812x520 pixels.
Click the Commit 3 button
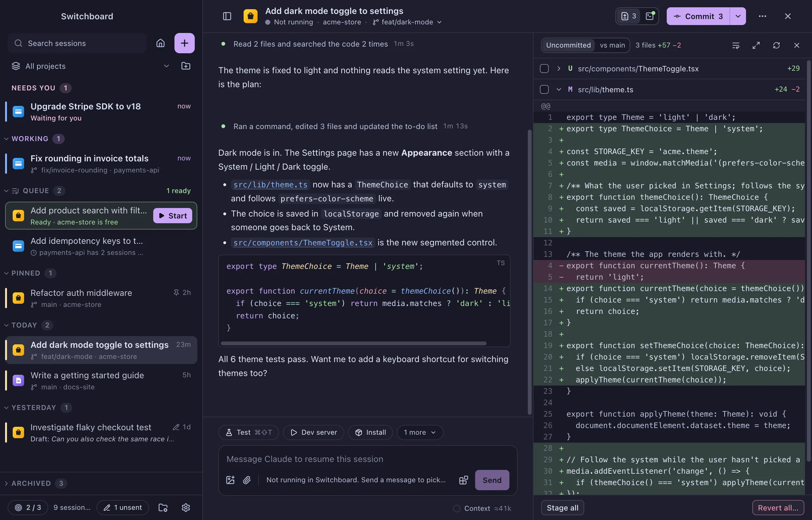tap(698, 16)
